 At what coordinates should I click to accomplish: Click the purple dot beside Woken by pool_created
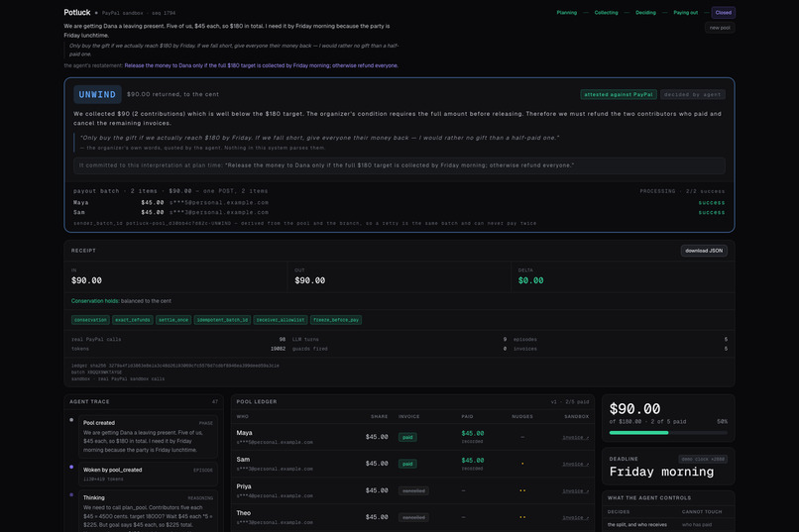click(x=71, y=467)
